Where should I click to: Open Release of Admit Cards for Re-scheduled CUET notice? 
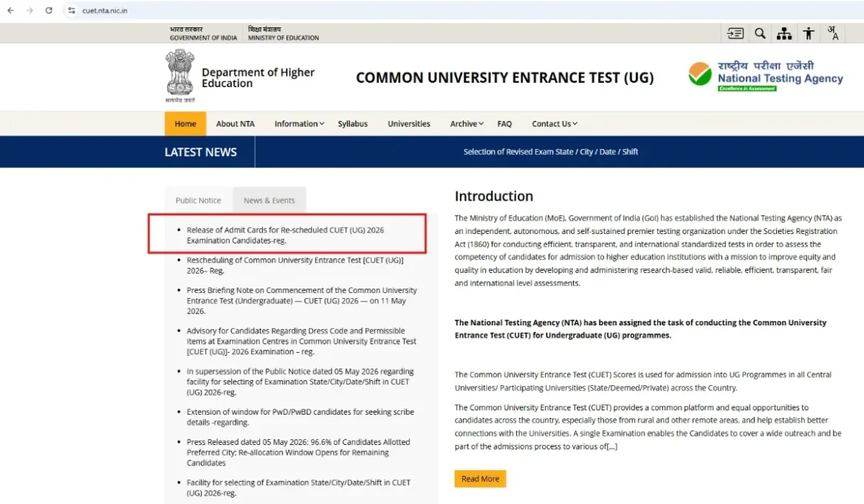pos(286,235)
